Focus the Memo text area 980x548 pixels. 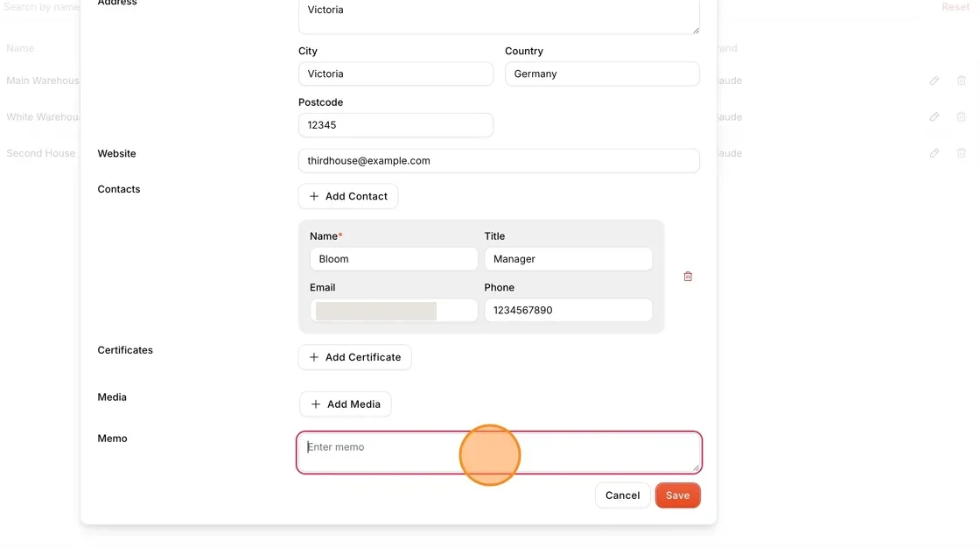click(499, 453)
